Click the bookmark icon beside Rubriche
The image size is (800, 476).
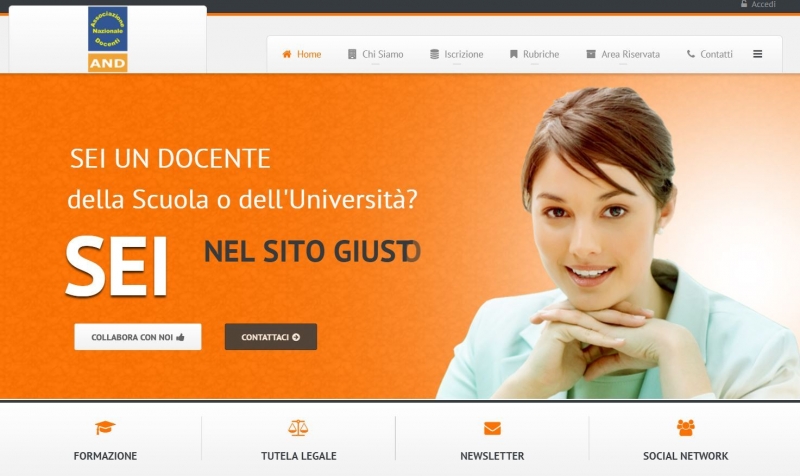[x=514, y=54]
